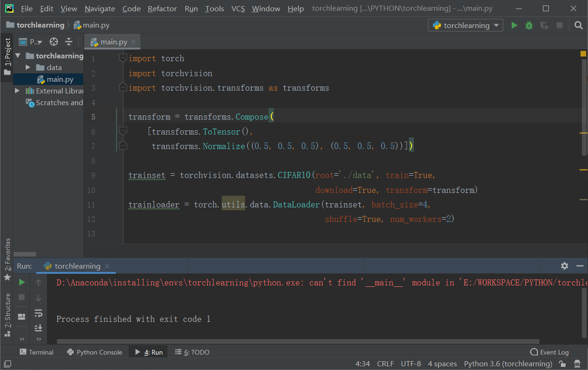
Task: Select files with the locate/crosshair icon in Project panel
Action: 53,42
